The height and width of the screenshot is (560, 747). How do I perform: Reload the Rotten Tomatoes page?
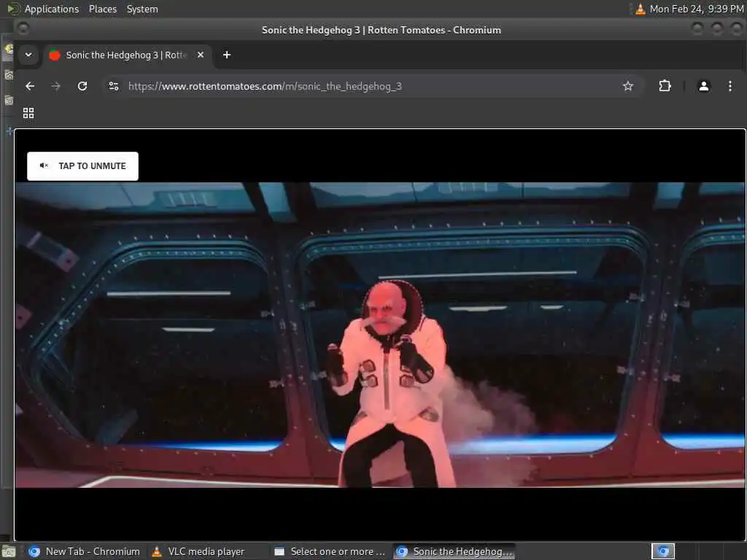click(82, 86)
